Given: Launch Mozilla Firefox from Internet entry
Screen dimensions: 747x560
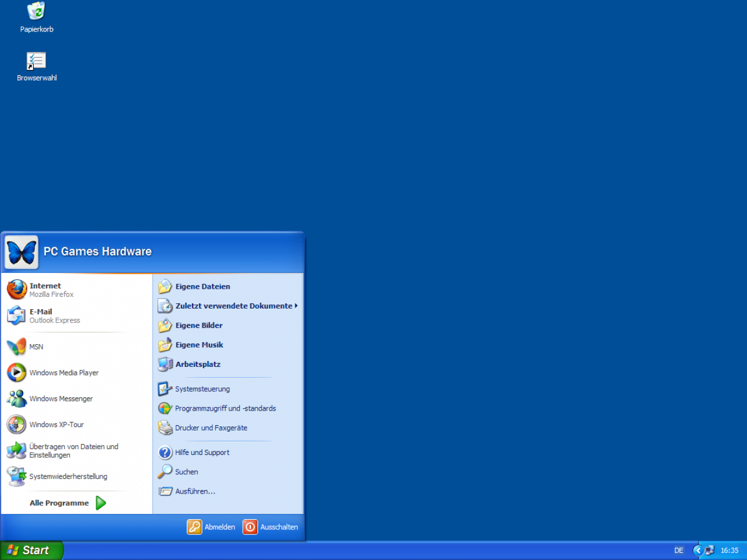Looking at the screenshot, I should 17,289.
